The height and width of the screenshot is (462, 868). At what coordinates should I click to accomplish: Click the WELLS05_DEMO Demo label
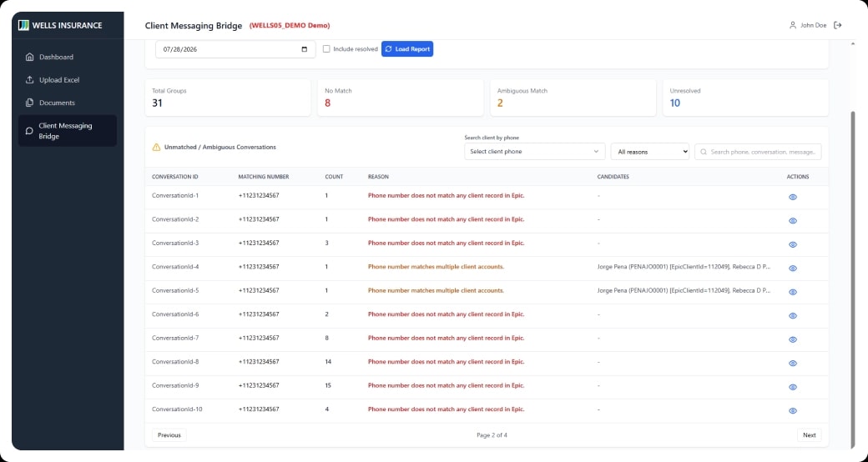(x=290, y=26)
